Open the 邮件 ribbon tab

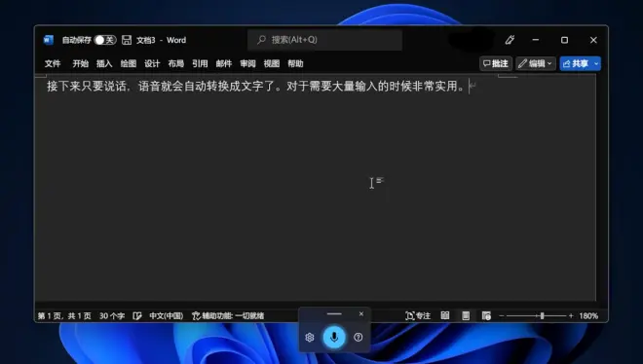[224, 63]
